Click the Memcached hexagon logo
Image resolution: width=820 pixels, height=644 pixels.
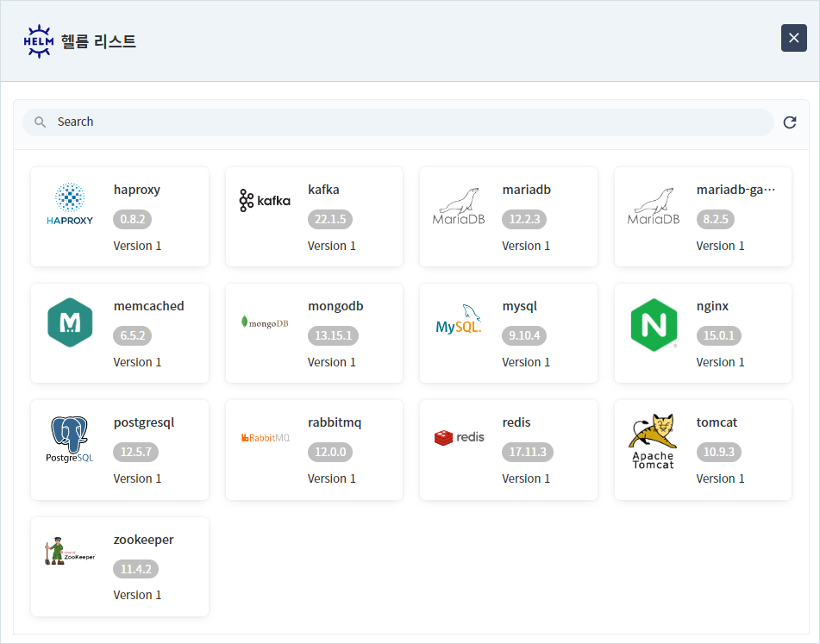coord(70,322)
